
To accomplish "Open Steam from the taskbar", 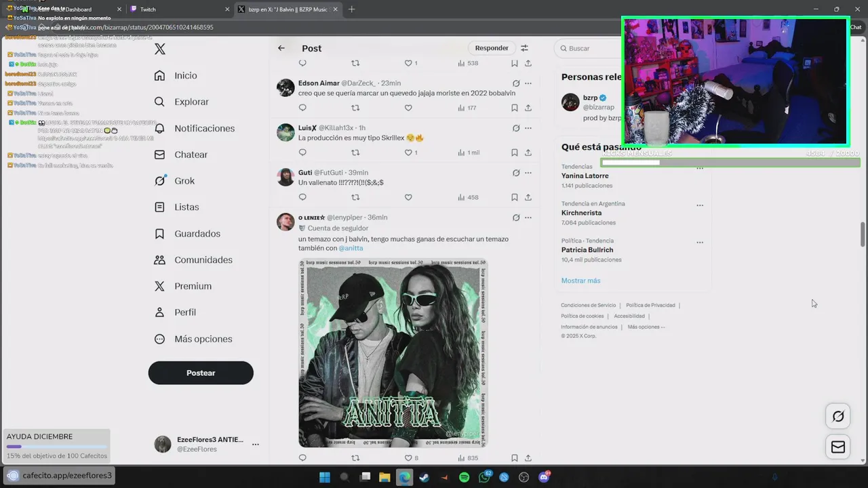I will [x=424, y=477].
